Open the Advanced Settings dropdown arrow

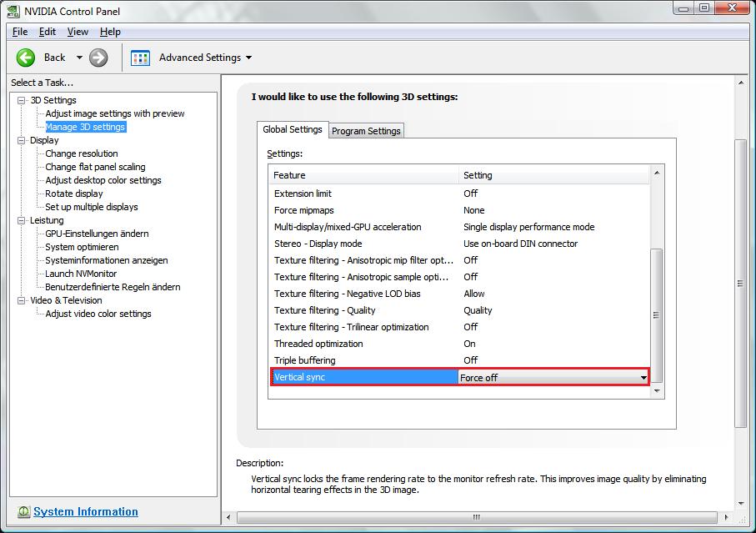tap(248, 58)
